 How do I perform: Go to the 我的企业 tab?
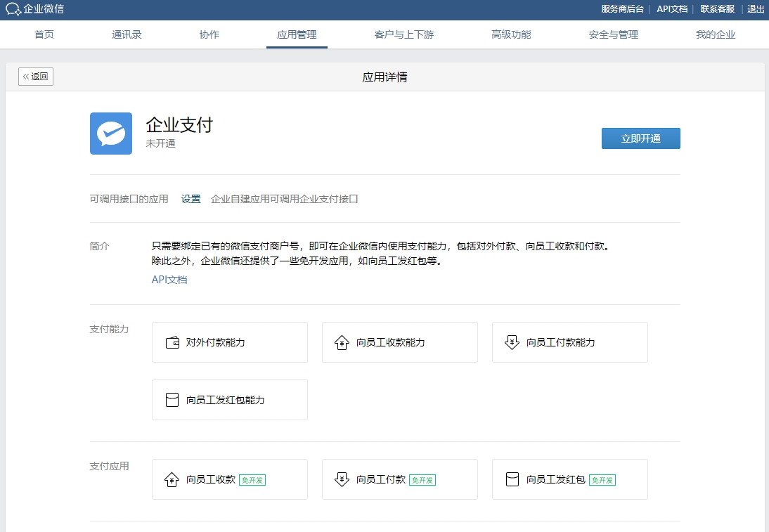tap(716, 34)
